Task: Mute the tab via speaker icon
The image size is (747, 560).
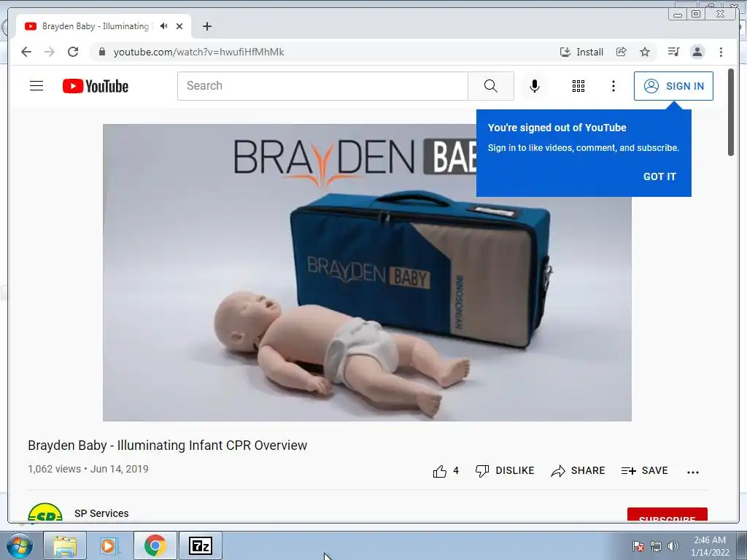Action: [164, 26]
